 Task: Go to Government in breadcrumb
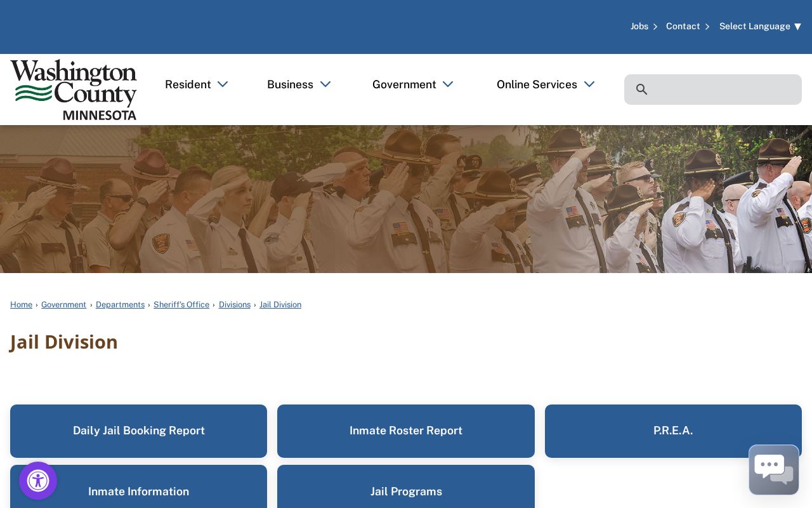[63, 305]
